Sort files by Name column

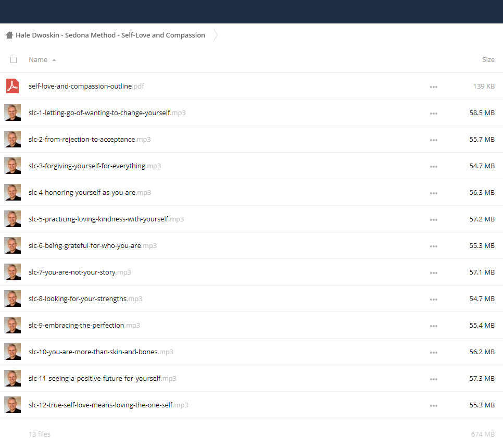[x=38, y=60]
